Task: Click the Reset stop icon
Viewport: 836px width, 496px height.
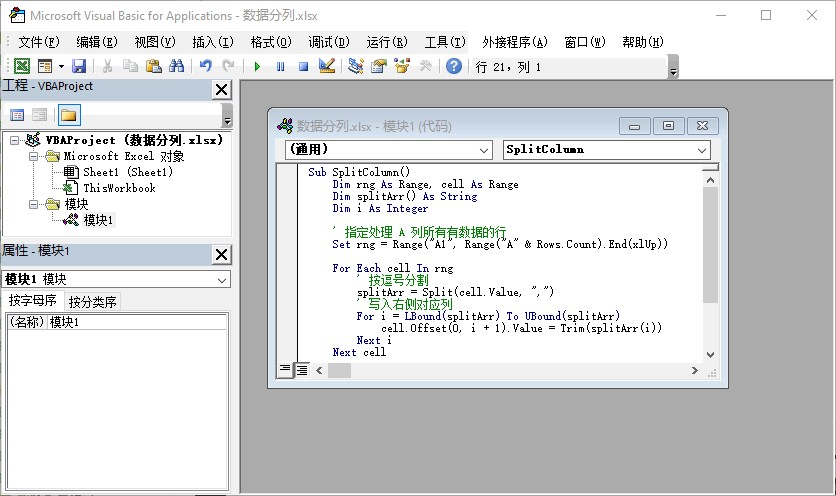Action: pyautogui.click(x=303, y=67)
